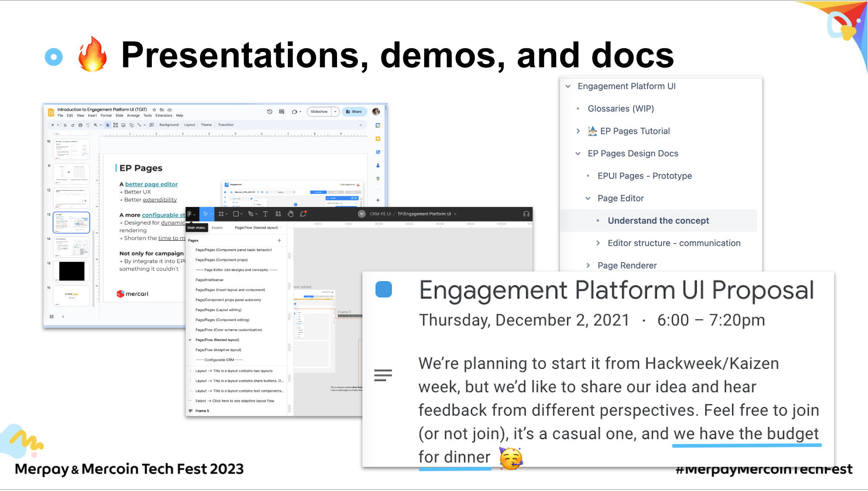This screenshot has width=868, height=491.
Task: Open the Extensions menu in Google Slides
Action: coord(164,116)
